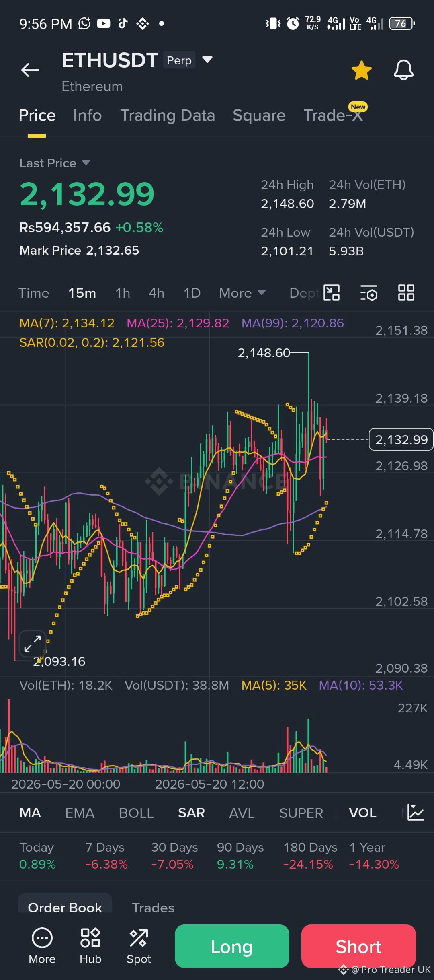
Task: Select the Time chart interval
Action: click(x=34, y=293)
